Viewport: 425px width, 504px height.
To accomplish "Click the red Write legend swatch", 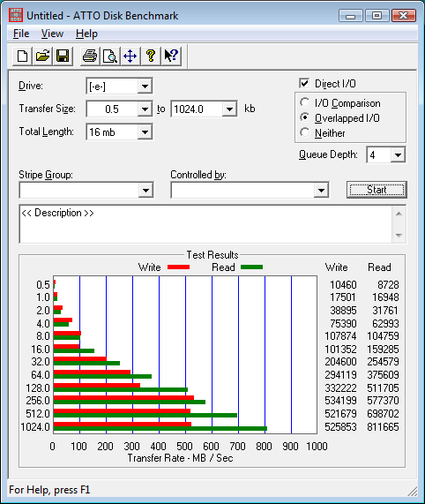I will 178,267.
